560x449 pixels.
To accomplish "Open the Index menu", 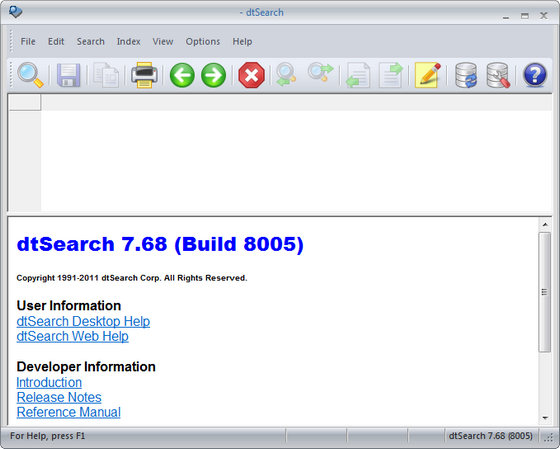I will (x=129, y=41).
